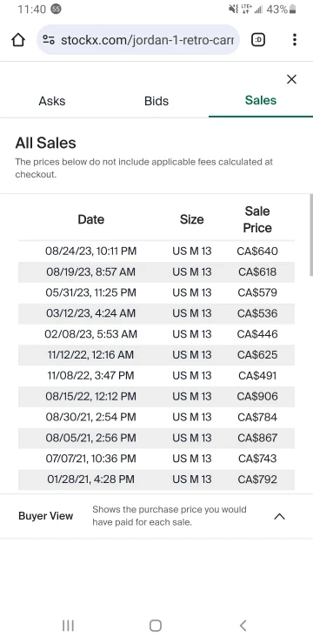This screenshot has width=313, height=644.
Task: Switch to the Bids tab
Action: point(156,101)
